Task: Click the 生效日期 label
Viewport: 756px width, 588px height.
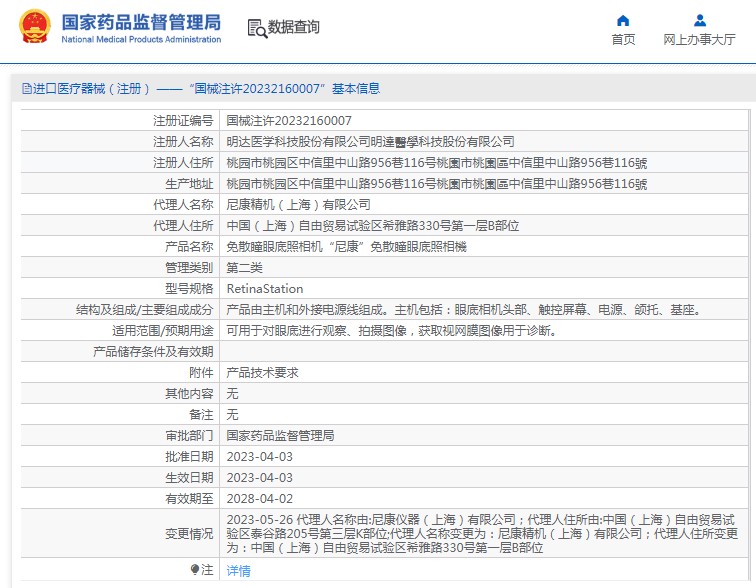Action: [189, 478]
